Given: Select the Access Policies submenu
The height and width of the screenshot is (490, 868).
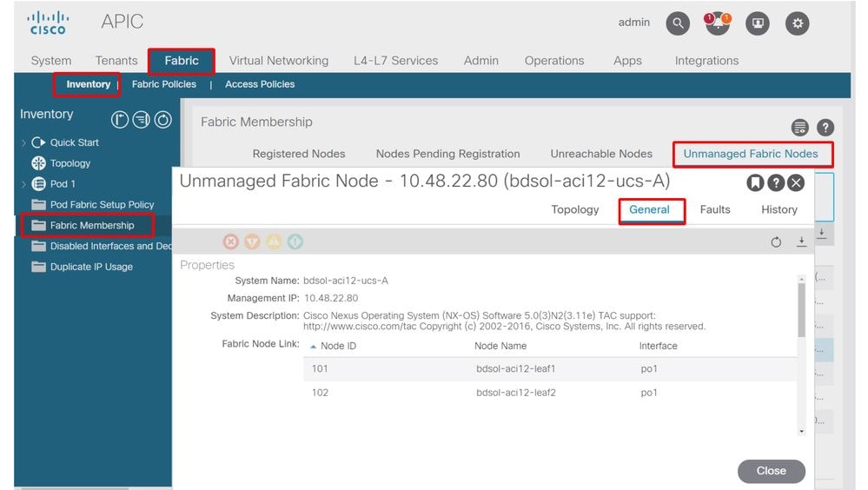Looking at the screenshot, I should tap(260, 84).
